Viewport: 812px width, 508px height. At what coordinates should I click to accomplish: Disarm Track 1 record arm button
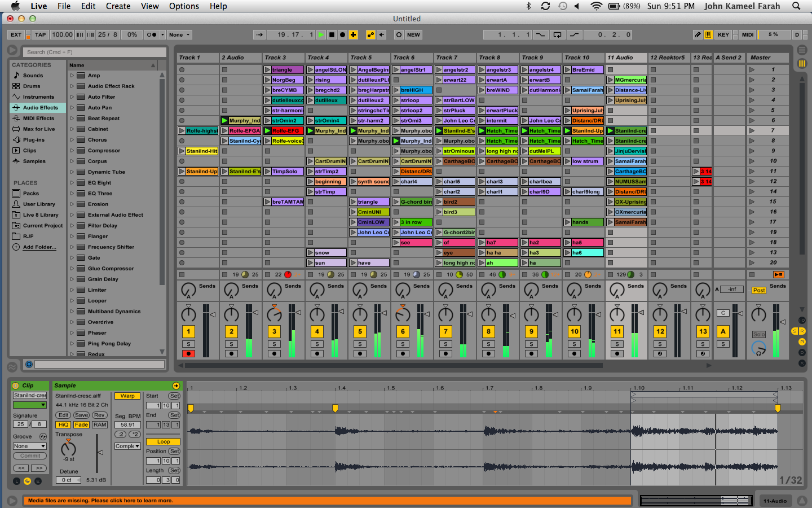point(188,354)
